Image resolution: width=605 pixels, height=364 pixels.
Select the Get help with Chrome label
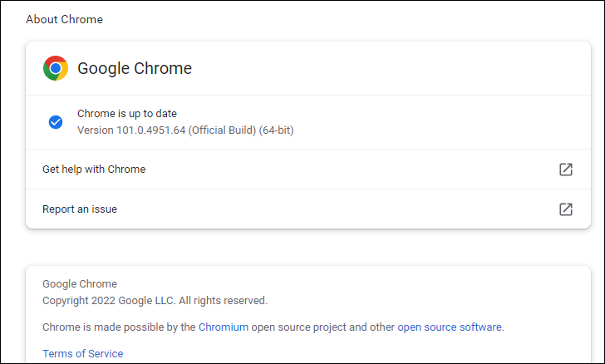click(94, 170)
